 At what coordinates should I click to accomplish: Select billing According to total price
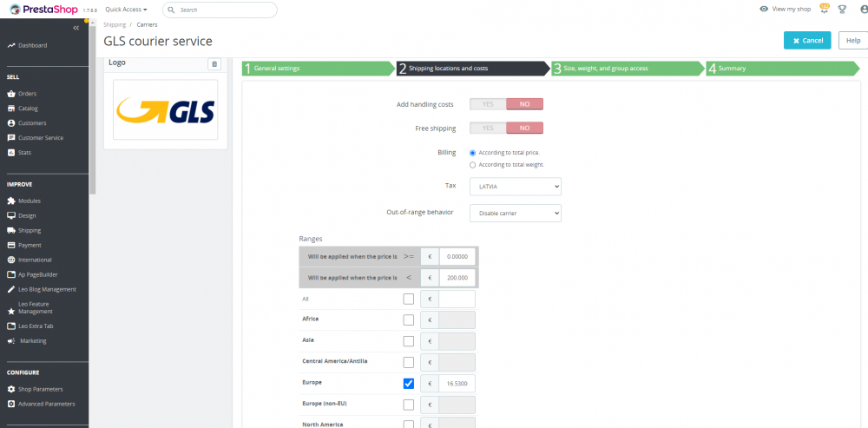(472, 153)
